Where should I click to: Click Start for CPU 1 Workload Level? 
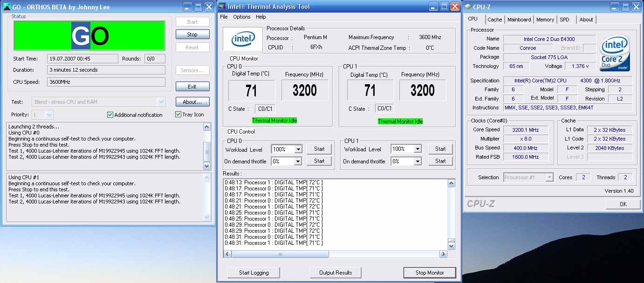pos(440,149)
